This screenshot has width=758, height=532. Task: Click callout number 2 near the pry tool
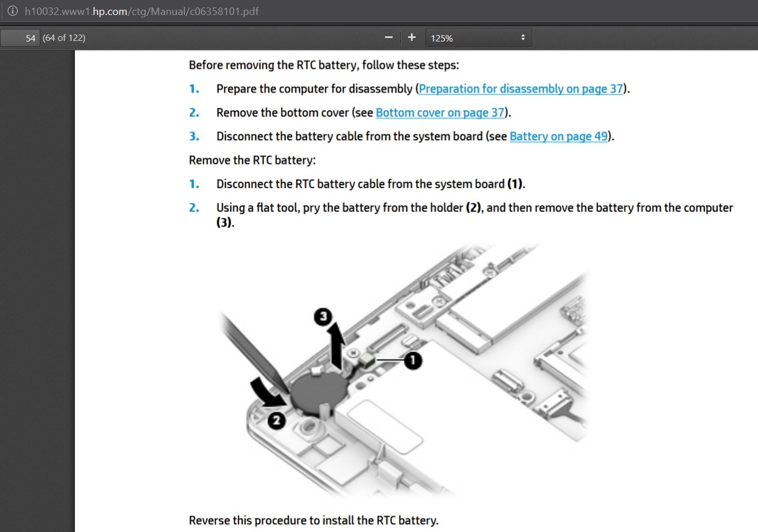click(276, 421)
